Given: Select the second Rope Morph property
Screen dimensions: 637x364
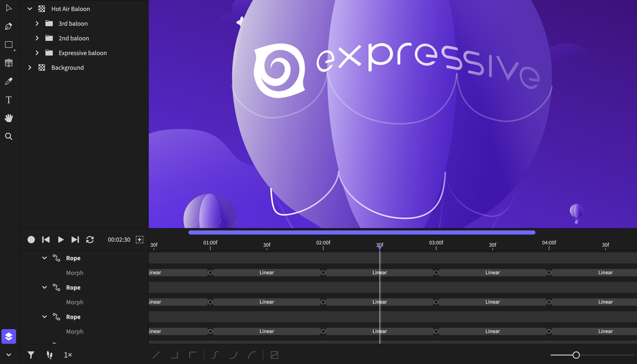Looking at the screenshot, I should pyautogui.click(x=75, y=302).
